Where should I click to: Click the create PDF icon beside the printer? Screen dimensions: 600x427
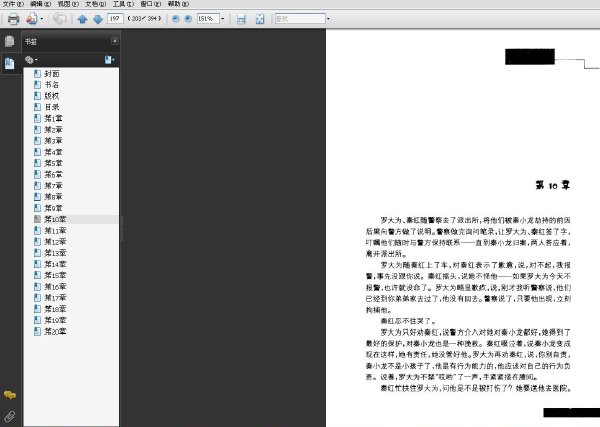(x=31, y=18)
